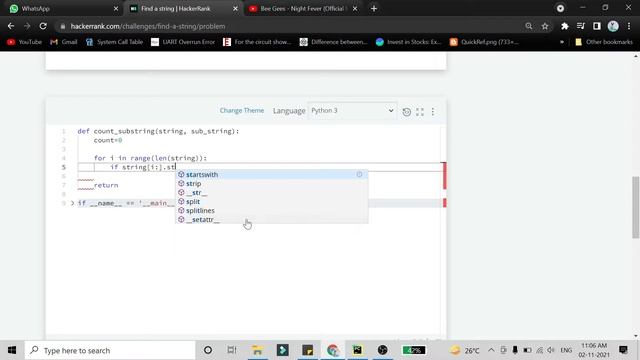Click the address bar URL field
This screenshot has width=640, height=360.
286,26
